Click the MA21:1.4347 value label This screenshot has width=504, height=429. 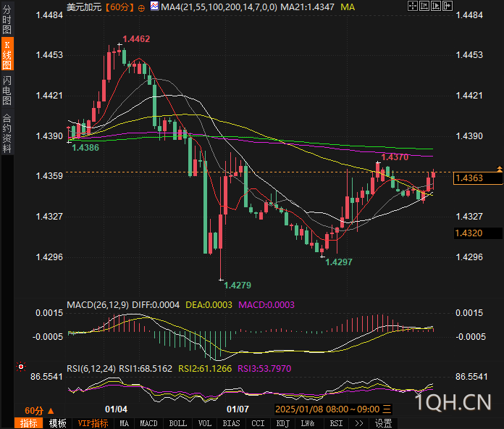pos(307,7)
